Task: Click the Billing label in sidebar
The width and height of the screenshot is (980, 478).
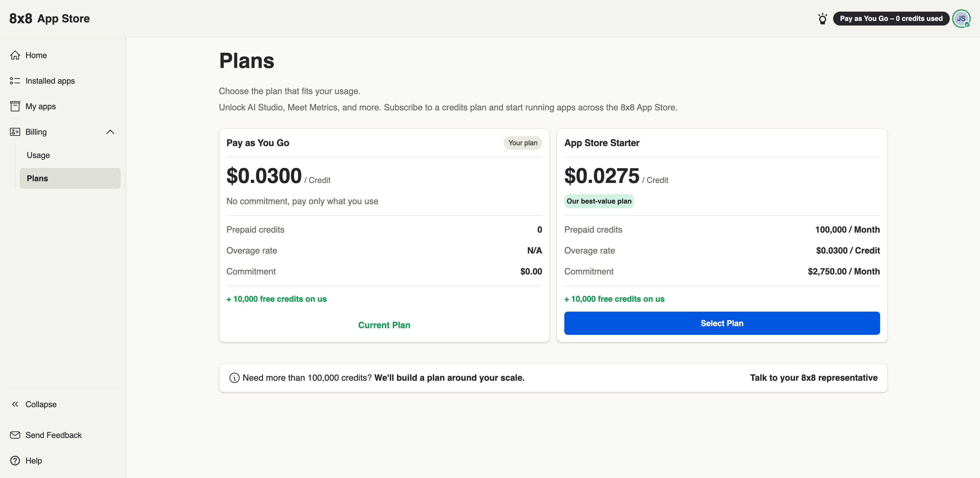Action: 36,132
